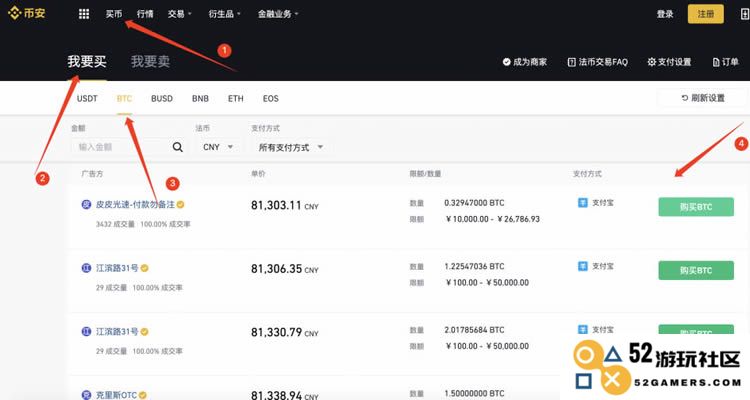Screen dimensions: 750x400
Task: Click quantity 1.22547036 BTC
Action: [x=474, y=267]
